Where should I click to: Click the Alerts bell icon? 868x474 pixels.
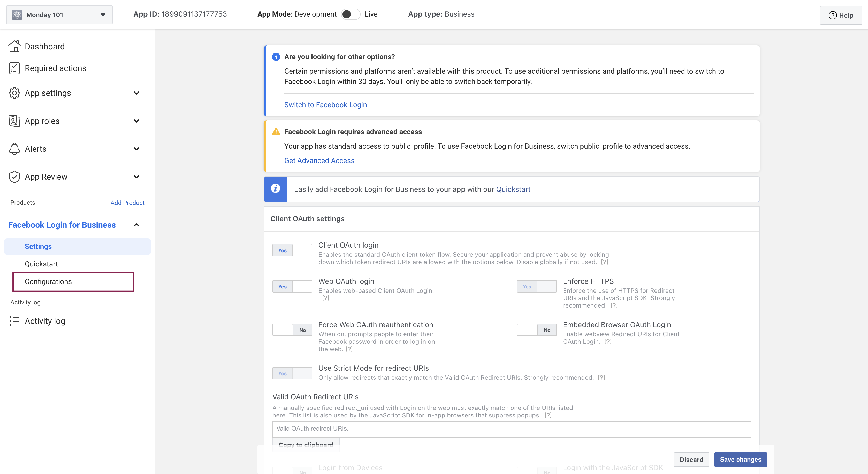pos(14,149)
